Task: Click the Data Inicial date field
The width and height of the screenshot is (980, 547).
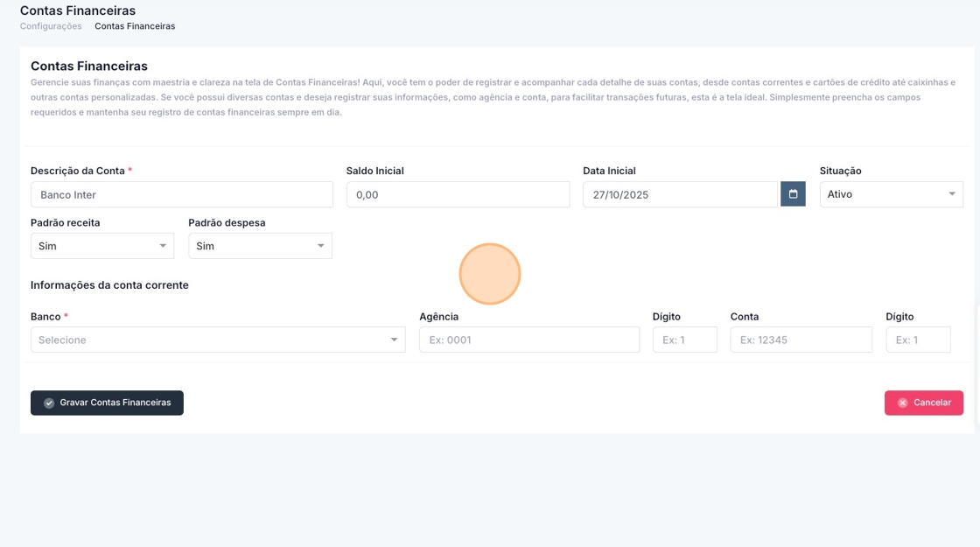Action: [x=680, y=194]
